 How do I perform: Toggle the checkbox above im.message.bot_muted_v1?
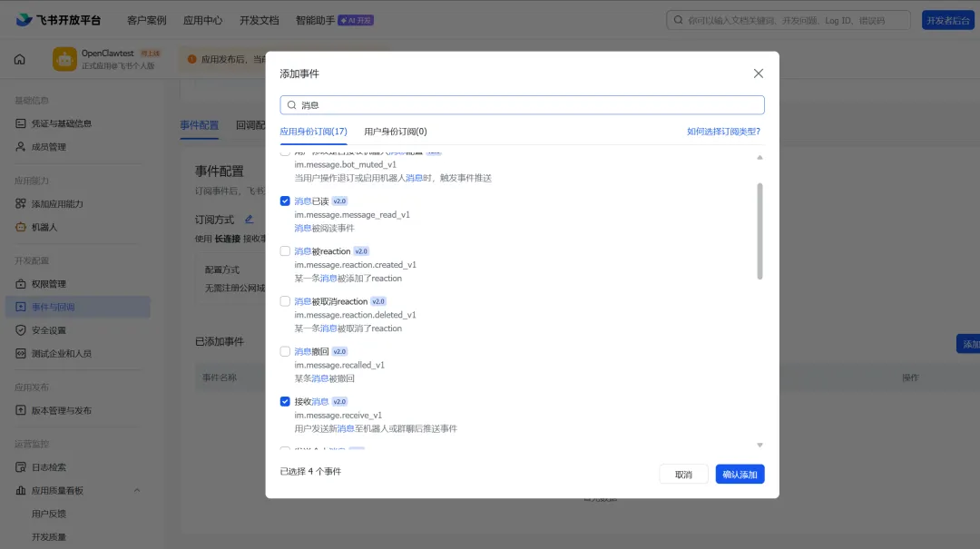pyautogui.click(x=285, y=152)
